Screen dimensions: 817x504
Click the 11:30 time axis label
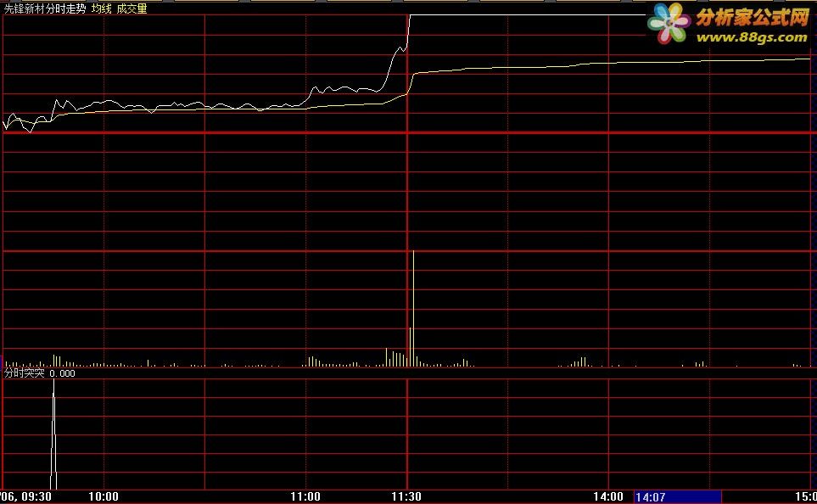pyautogui.click(x=406, y=496)
